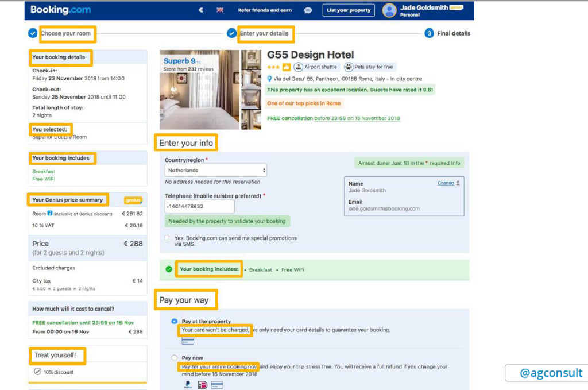Click the iDEAL payment icon
Screen dimensions: 588x390
click(203, 385)
